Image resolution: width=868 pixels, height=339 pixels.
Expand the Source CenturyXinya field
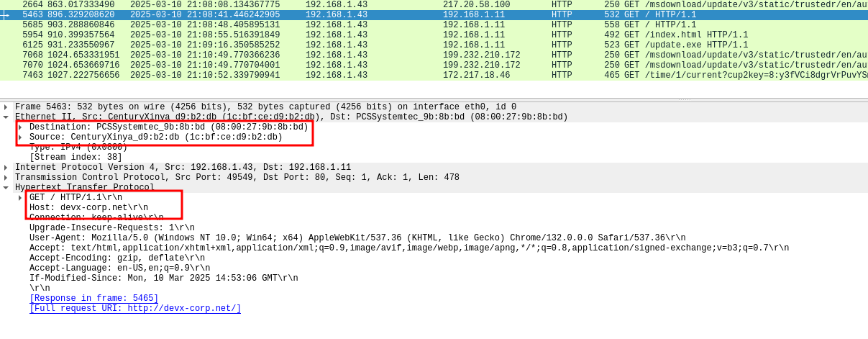click(x=20, y=137)
